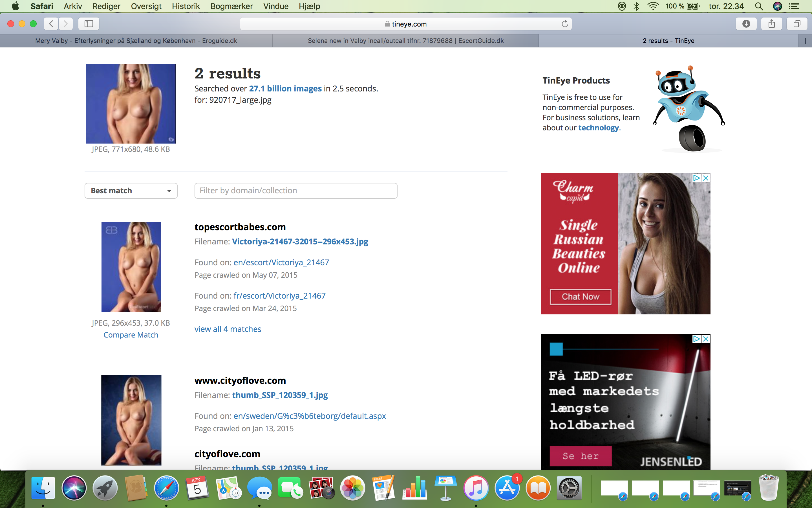Open the Trash in the Dock
Screen dimensions: 812x508
[x=769, y=488]
